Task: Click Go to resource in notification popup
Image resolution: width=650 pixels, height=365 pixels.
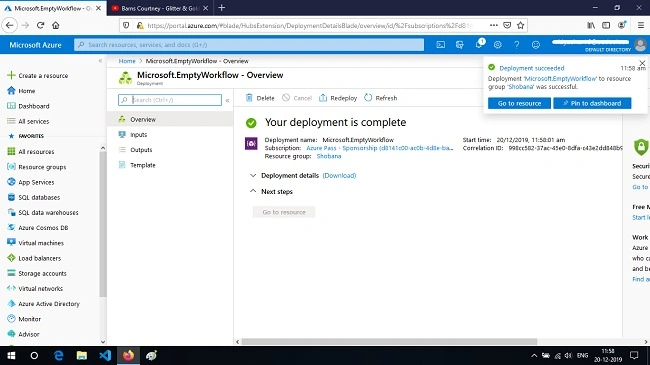Action: coord(519,103)
